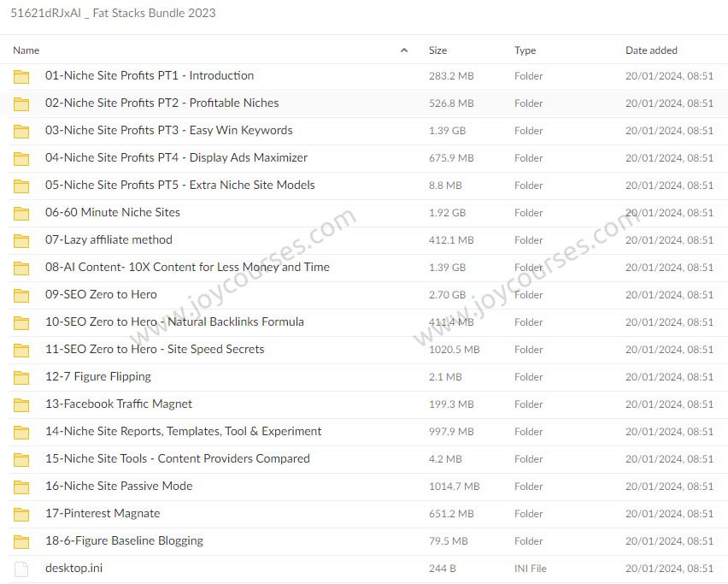Screen dimensions: 728x584
Task: Select folder icon for 13-Facebook Traffic Magnet
Action: 21,404
